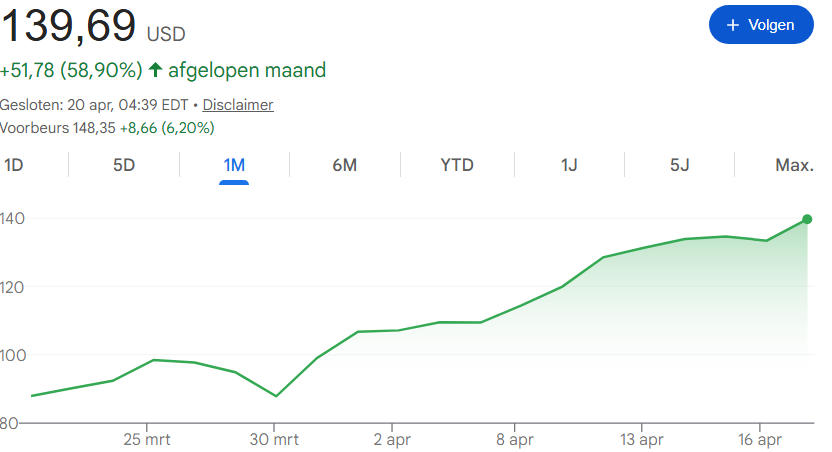832x452 pixels.
Task: Click the 13 apr axis label
Action: tap(642, 439)
